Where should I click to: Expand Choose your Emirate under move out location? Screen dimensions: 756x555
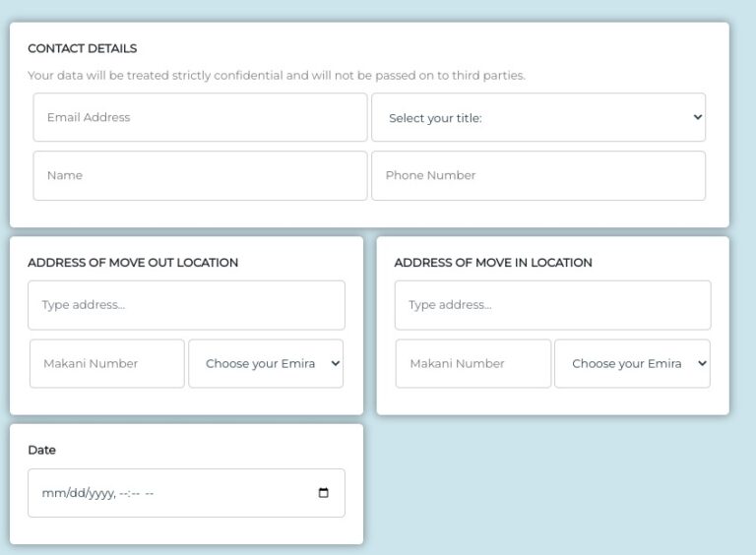(266, 364)
